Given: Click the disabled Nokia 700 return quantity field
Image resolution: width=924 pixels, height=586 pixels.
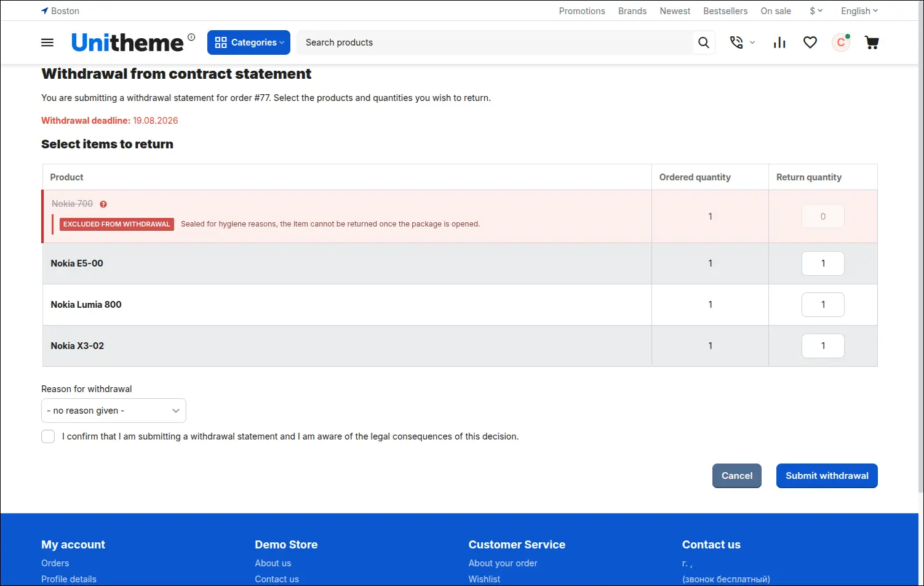Looking at the screenshot, I should 823,216.
